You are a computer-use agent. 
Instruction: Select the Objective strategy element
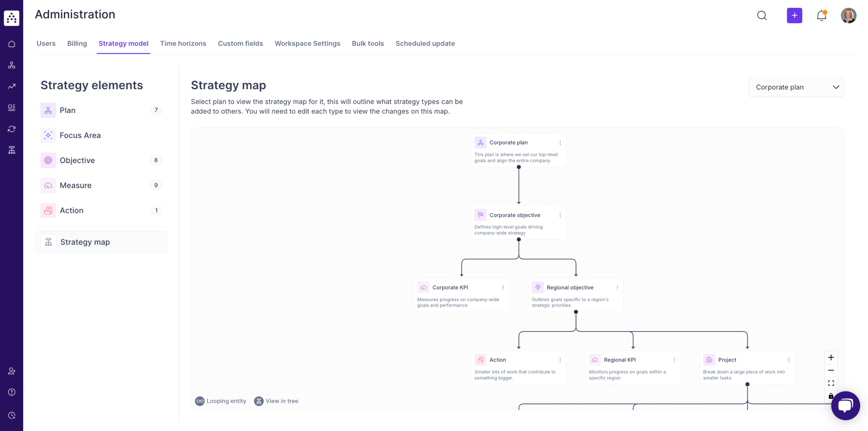(77, 160)
